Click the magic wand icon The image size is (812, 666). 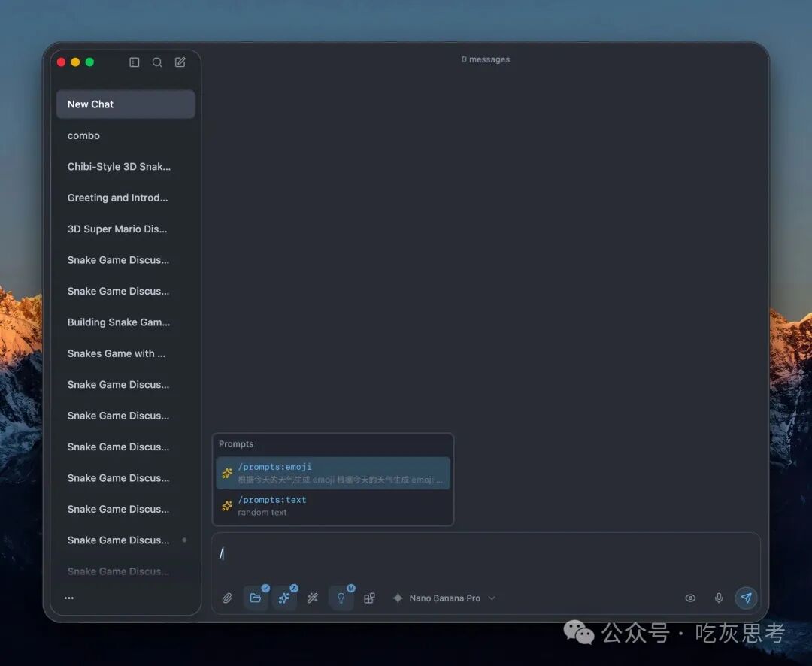click(312, 598)
